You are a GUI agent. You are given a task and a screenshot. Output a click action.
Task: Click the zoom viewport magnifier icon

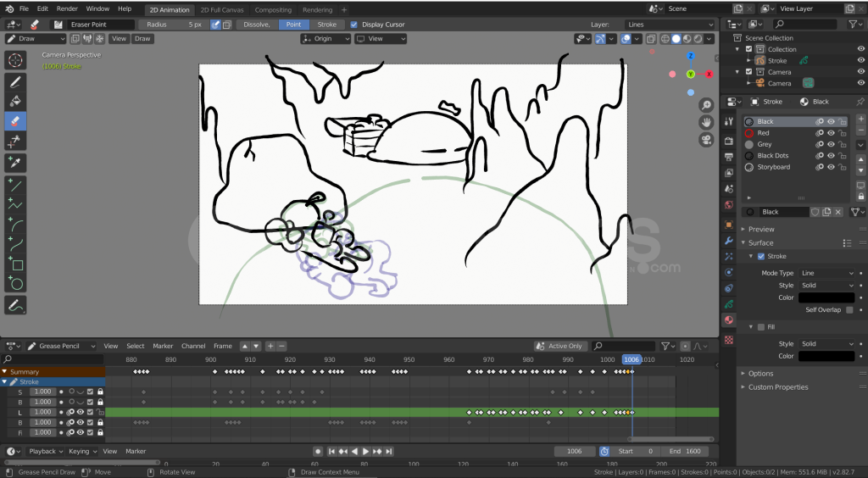coord(705,105)
